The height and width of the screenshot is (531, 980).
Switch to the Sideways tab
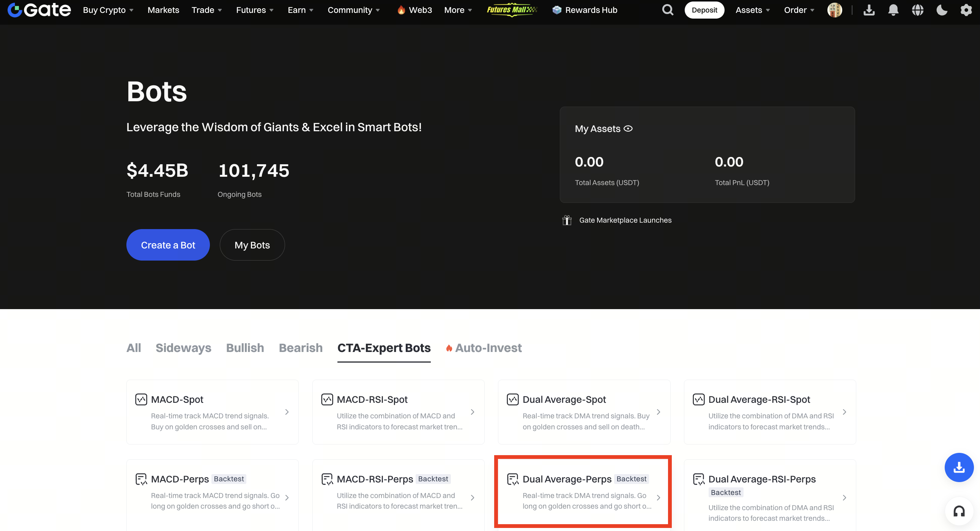point(183,348)
